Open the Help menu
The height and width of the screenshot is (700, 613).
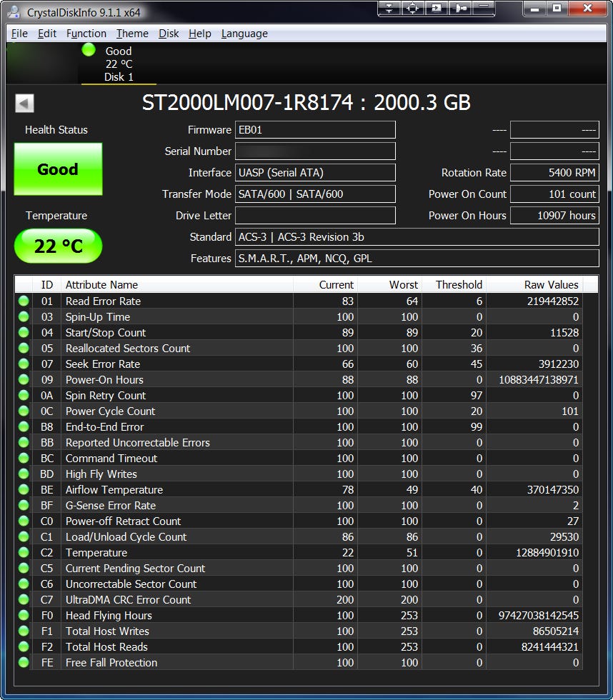pyautogui.click(x=199, y=34)
